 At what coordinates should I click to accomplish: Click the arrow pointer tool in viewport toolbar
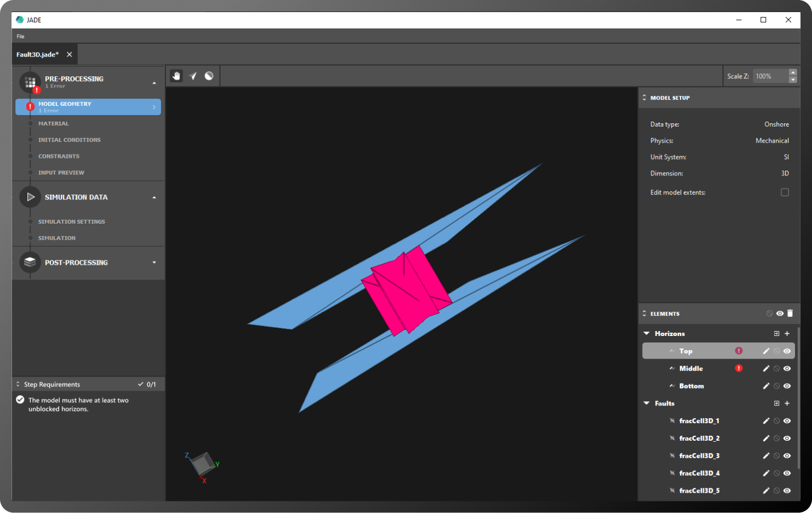(193, 76)
